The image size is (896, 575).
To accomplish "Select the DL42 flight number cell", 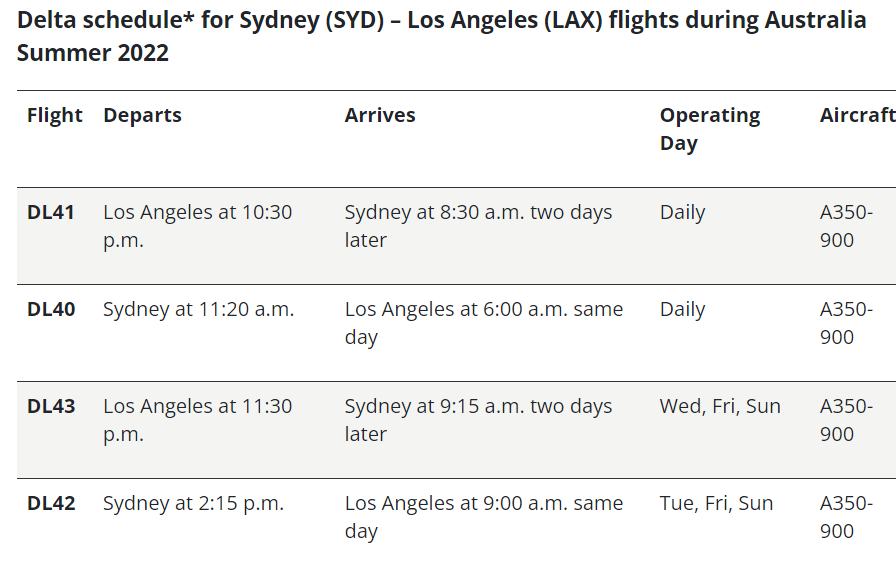I will point(51,504).
